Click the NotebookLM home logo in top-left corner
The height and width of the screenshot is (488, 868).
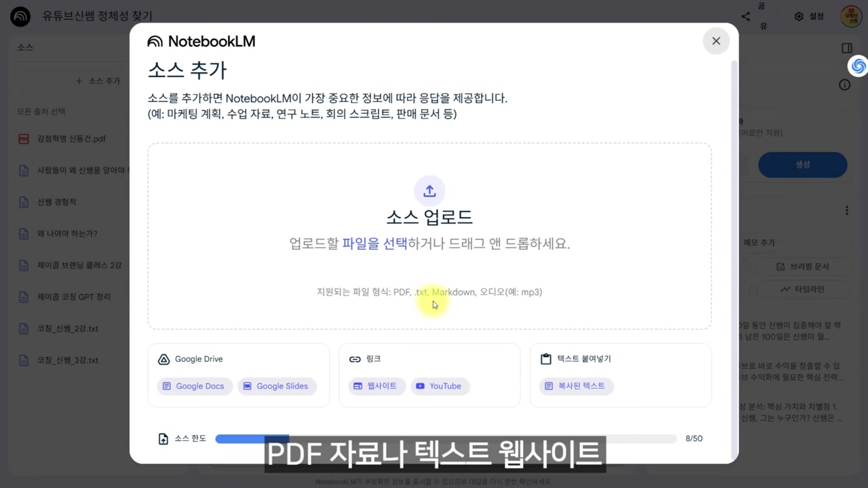21,16
